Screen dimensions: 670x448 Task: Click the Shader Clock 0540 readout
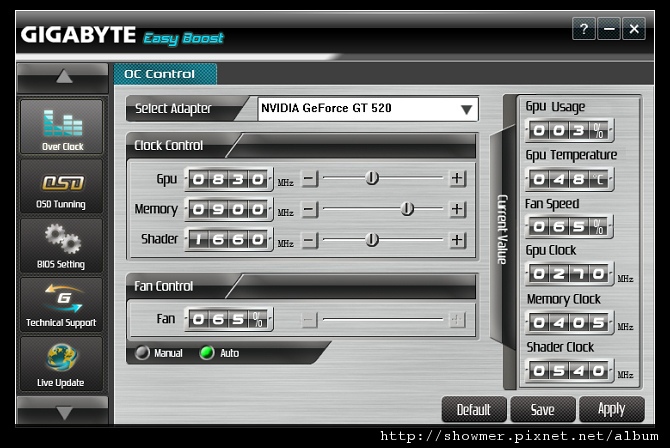coord(569,370)
